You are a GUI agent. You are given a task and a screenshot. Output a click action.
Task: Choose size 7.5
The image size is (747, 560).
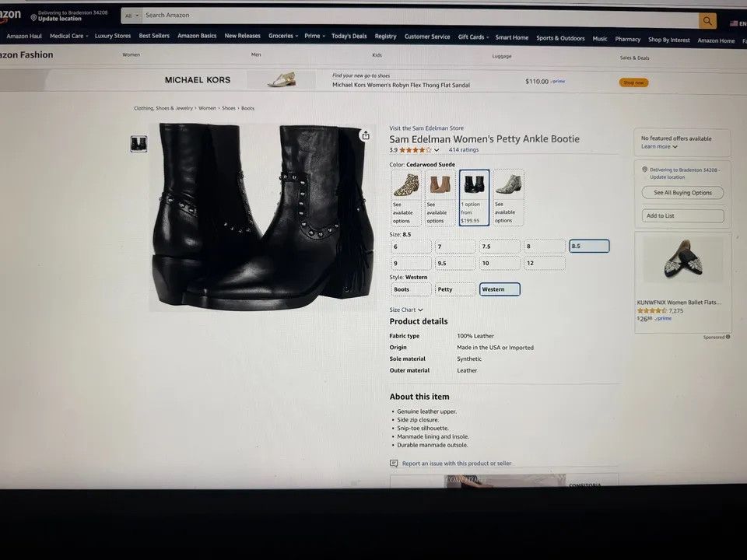click(x=500, y=247)
